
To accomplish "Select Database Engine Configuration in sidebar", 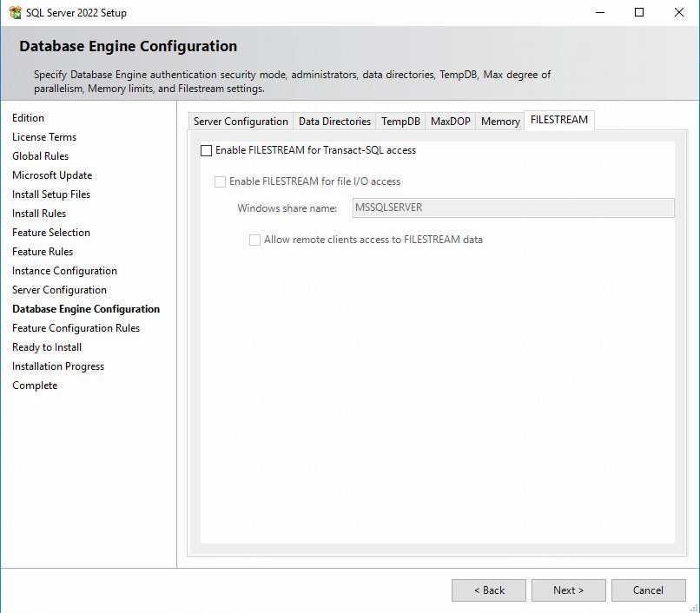I will click(86, 309).
